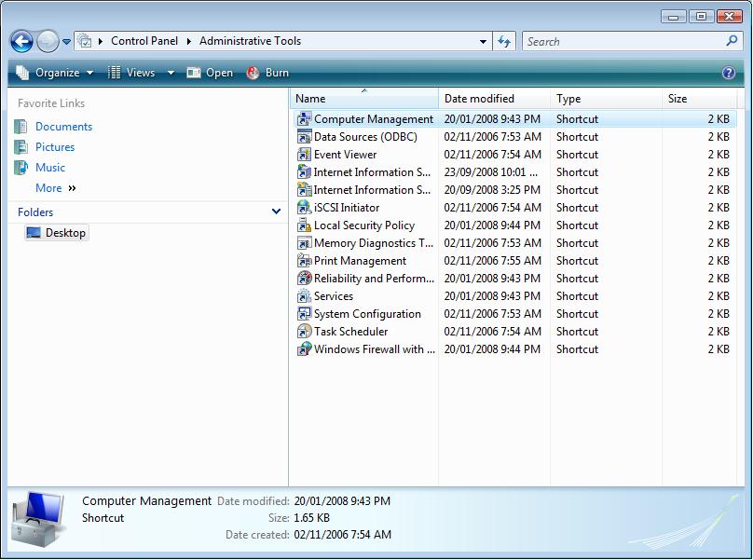Click the Data Sources (ODBC) icon
The image size is (753, 560).
point(304,136)
